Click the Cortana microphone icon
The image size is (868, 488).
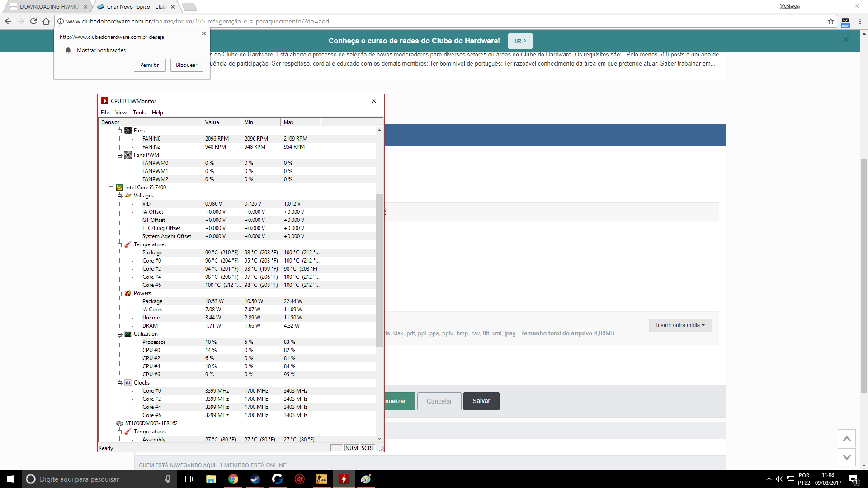pos(168,479)
